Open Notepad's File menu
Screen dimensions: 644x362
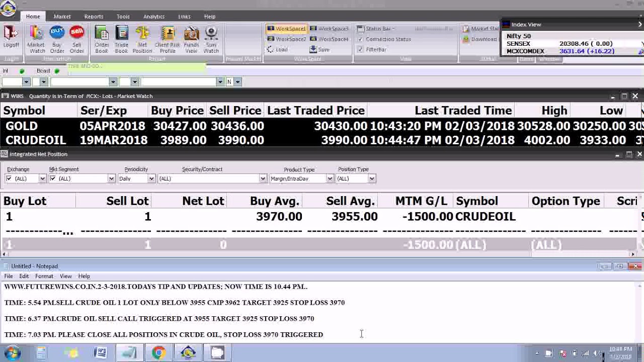point(9,276)
